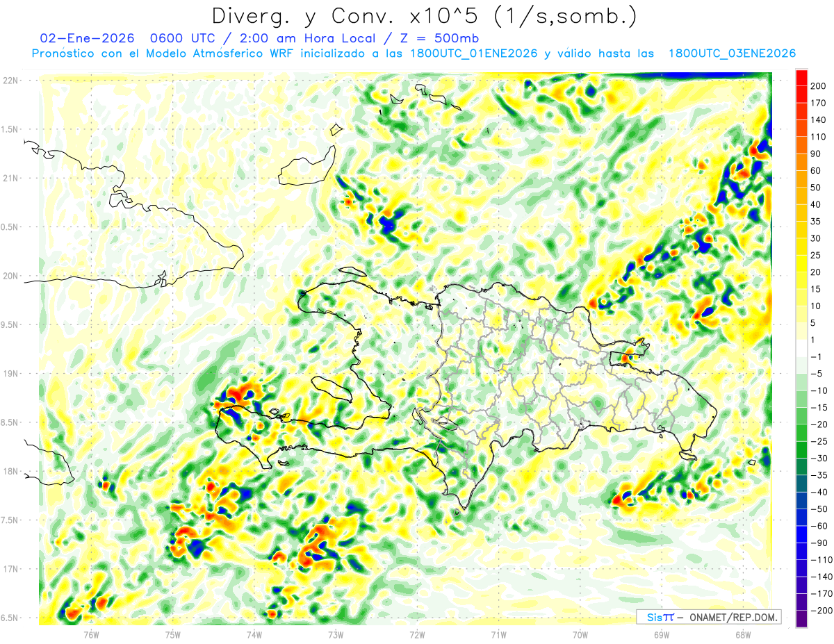This screenshot has width=834, height=644.
Task: Click the '20N' latitude label
Action: (x=10, y=276)
